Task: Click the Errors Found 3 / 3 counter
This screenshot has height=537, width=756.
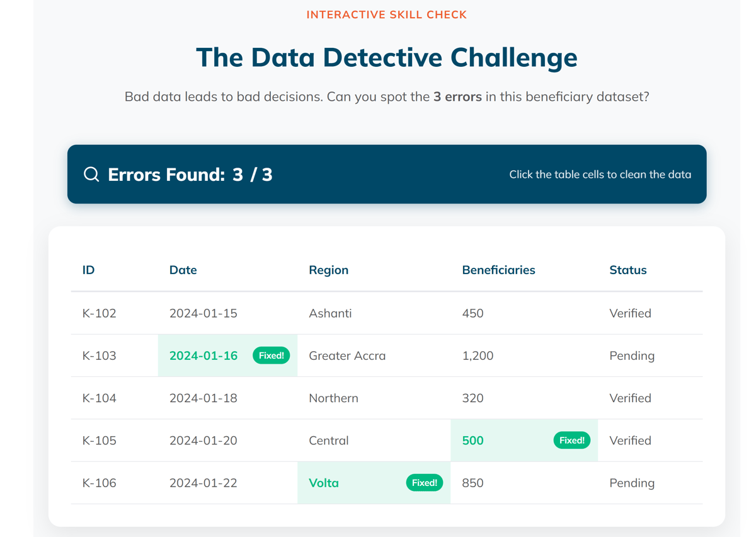Action: click(x=190, y=175)
